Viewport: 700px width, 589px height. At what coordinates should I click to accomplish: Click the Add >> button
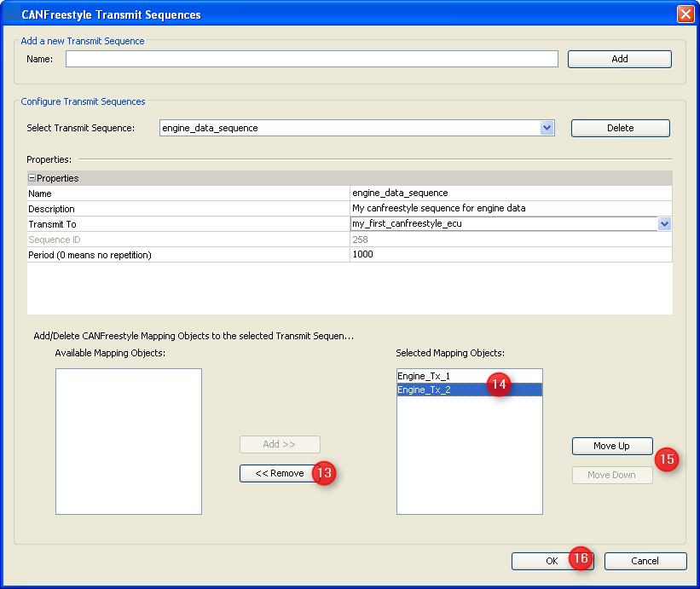(280, 444)
